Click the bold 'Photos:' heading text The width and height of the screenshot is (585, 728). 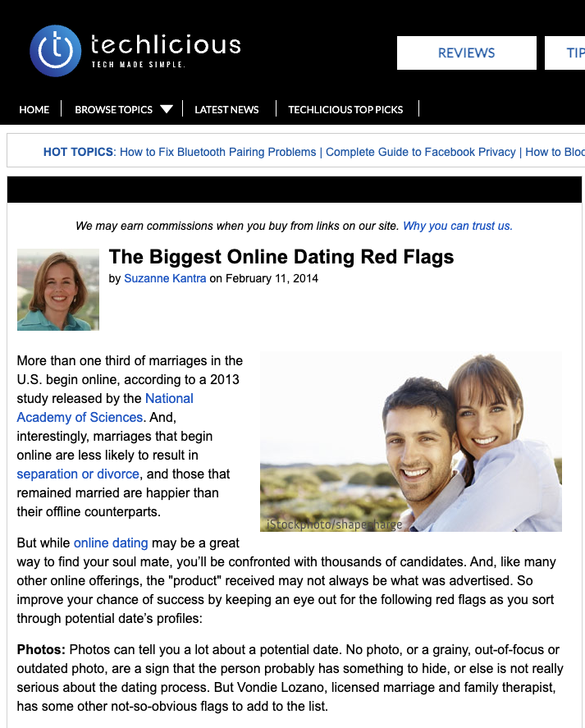[41, 649]
